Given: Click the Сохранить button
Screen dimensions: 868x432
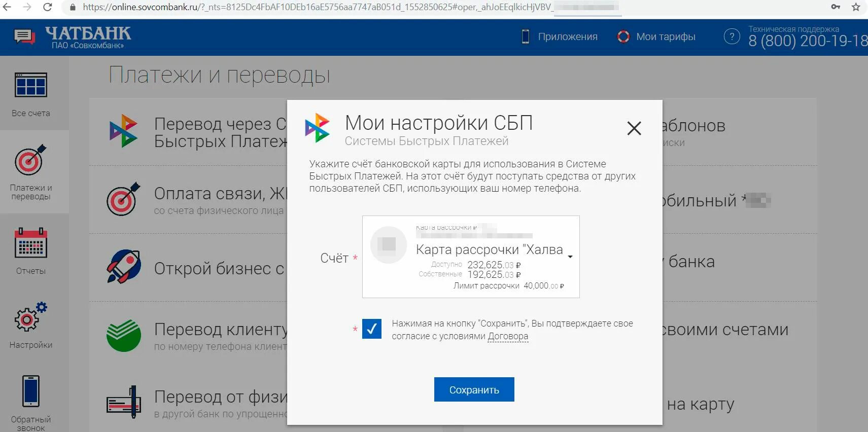Looking at the screenshot, I should pos(474,389).
